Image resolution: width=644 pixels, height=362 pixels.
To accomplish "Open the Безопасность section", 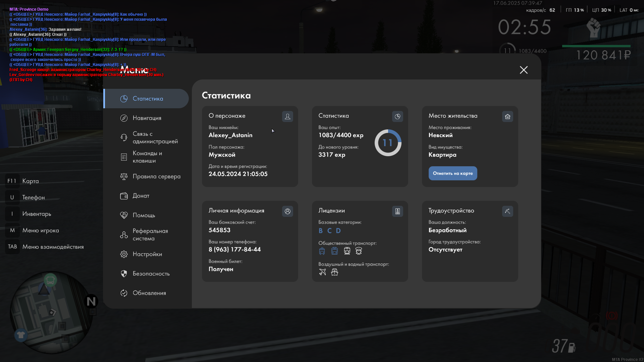I will [151, 274].
